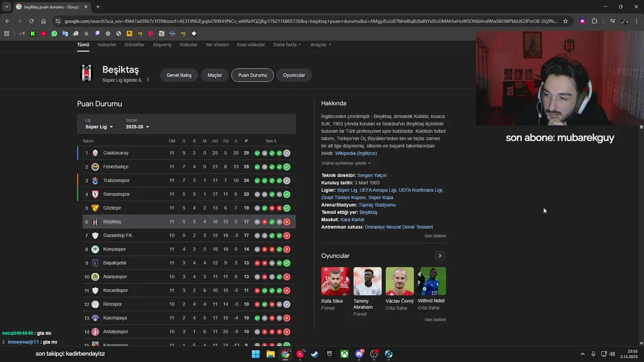This screenshot has width=644, height=362.
Task: Select the Maçlar chip
Action: pos(215,75)
